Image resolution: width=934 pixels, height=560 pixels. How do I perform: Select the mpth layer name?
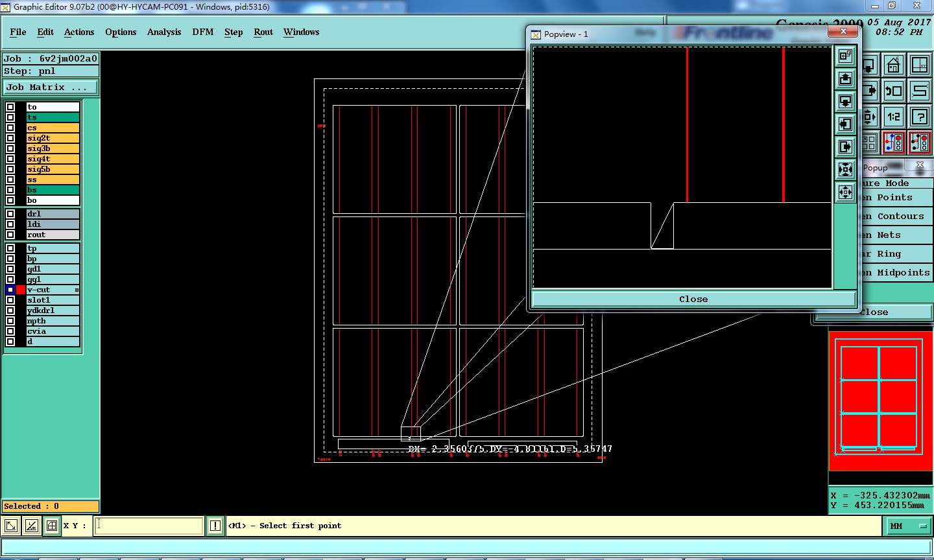pos(53,321)
